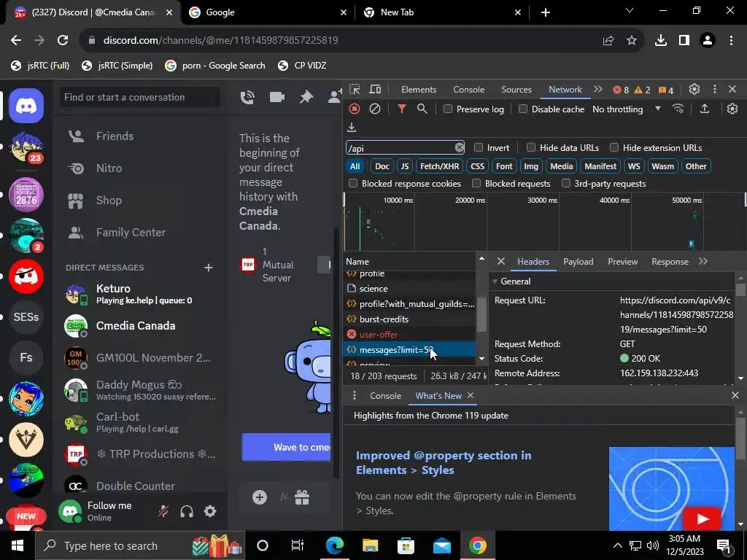Viewport: 747px width, 560px height.
Task: Reload the Discord page
Action: (63, 41)
